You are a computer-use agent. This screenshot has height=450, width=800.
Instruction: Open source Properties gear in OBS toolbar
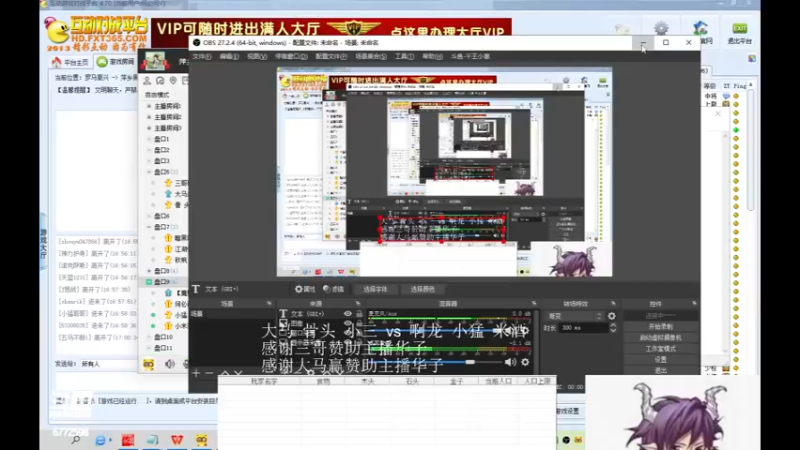click(305, 289)
